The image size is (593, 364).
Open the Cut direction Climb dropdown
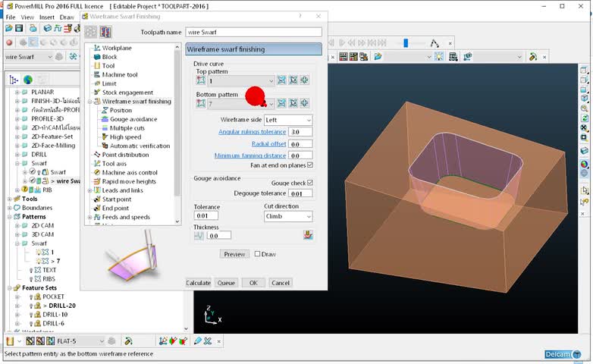pyautogui.click(x=288, y=216)
